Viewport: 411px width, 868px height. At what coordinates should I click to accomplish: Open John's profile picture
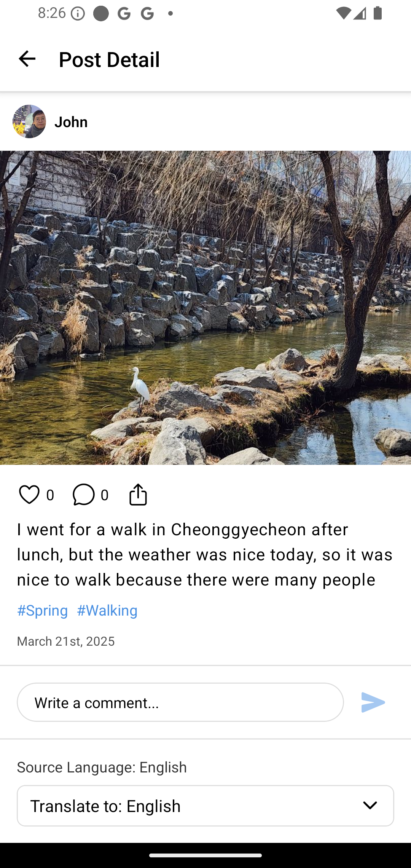(x=29, y=121)
